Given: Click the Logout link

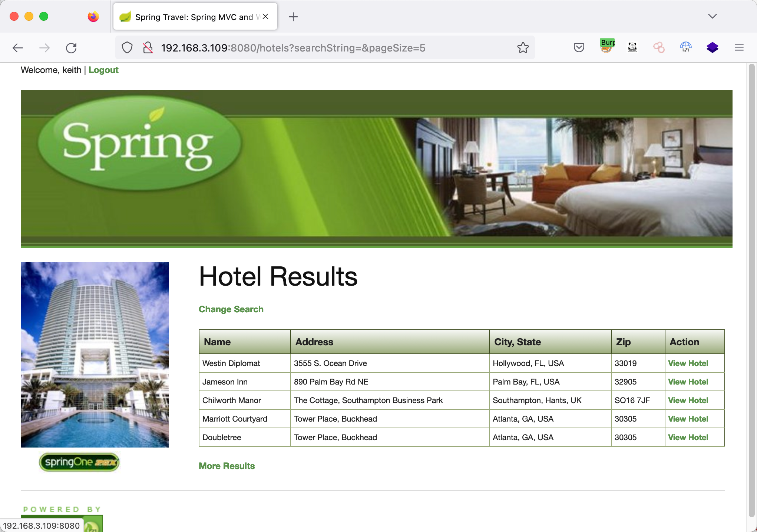Looking at the screenshot, I should [103, 70].
